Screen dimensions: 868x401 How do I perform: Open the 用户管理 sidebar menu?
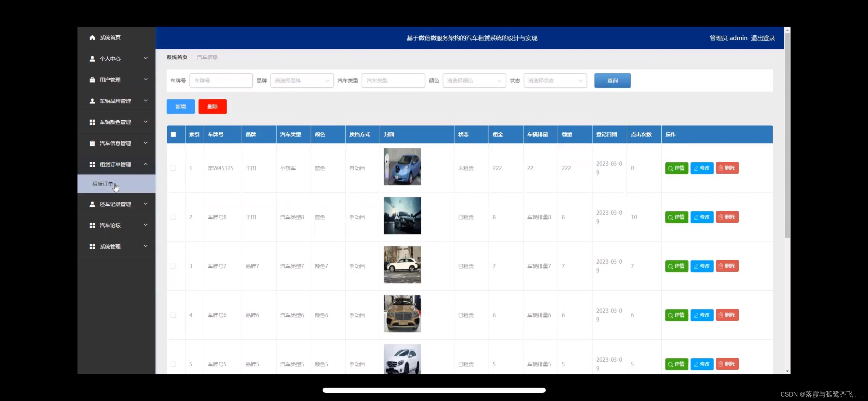point(116,80)
